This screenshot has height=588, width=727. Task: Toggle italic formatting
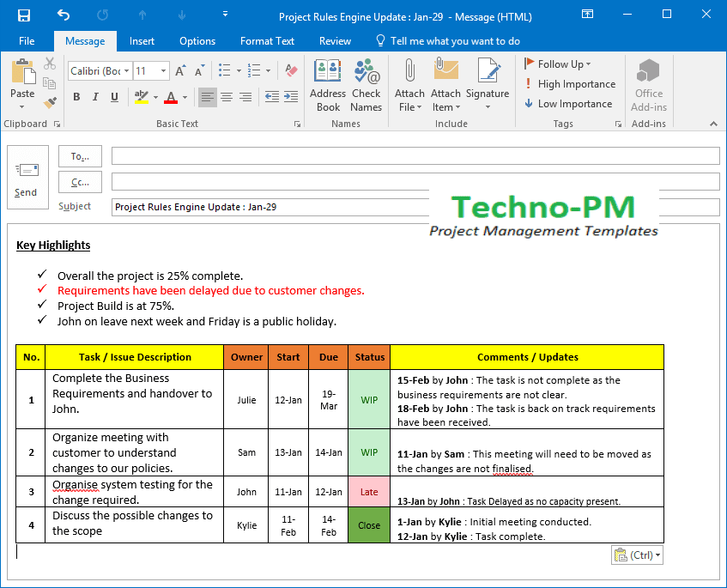(x=94, y=98)
